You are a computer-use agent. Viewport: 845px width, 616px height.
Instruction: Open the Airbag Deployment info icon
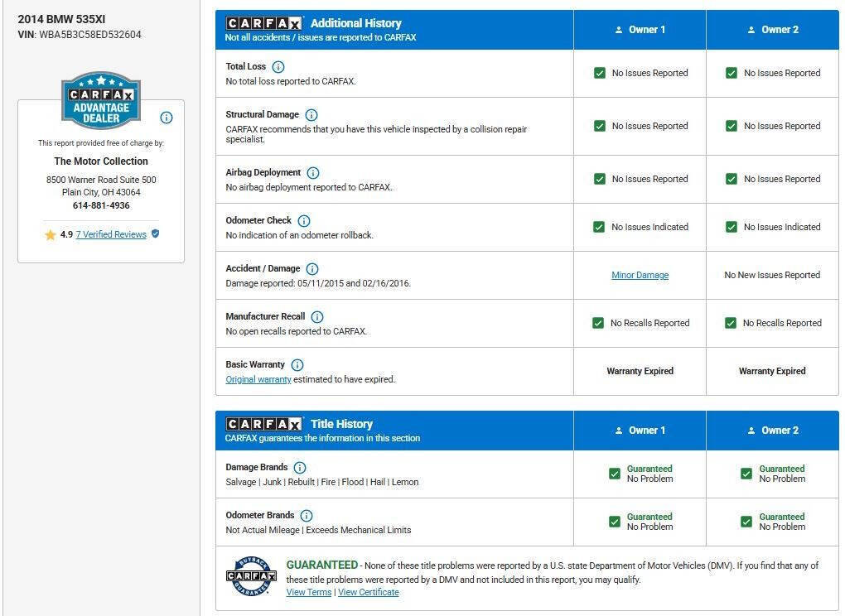[x=313, y=173]
